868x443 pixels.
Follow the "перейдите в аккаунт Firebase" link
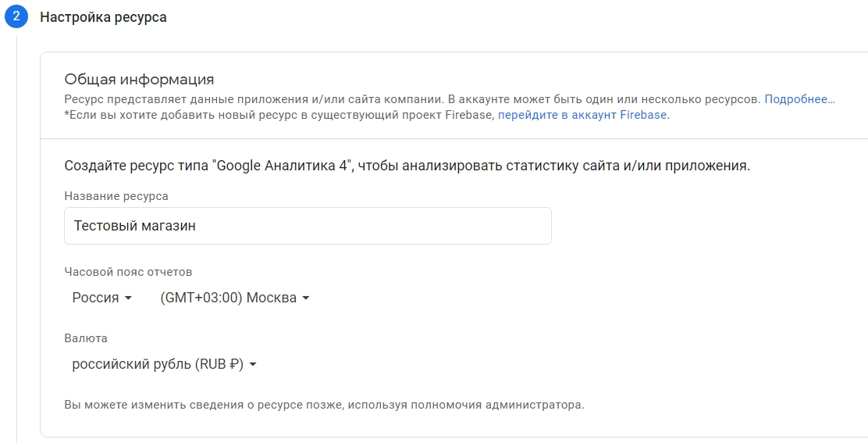[x=583, y=115]
